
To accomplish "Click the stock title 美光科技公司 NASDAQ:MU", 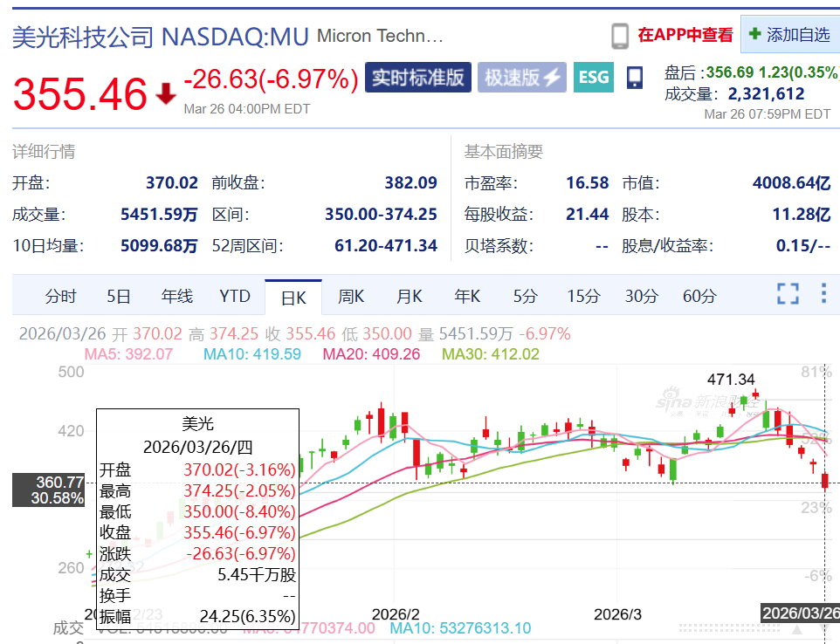I will (161, 37).
